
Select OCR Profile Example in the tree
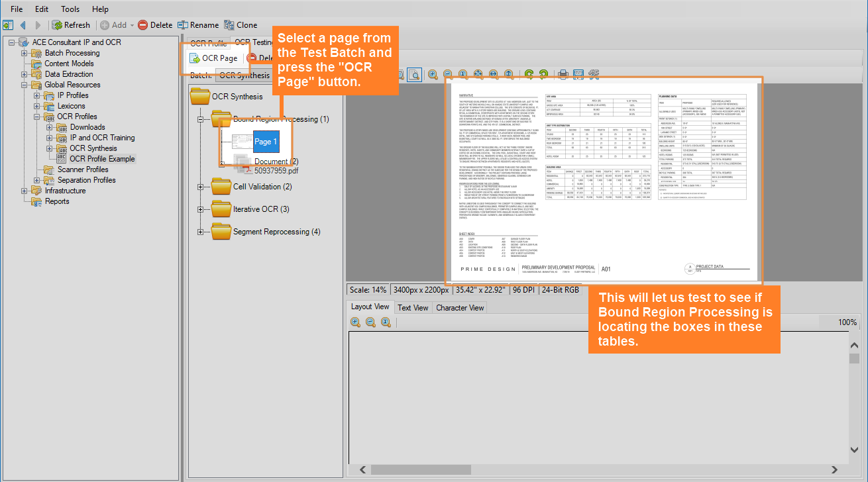coord(102,159)
